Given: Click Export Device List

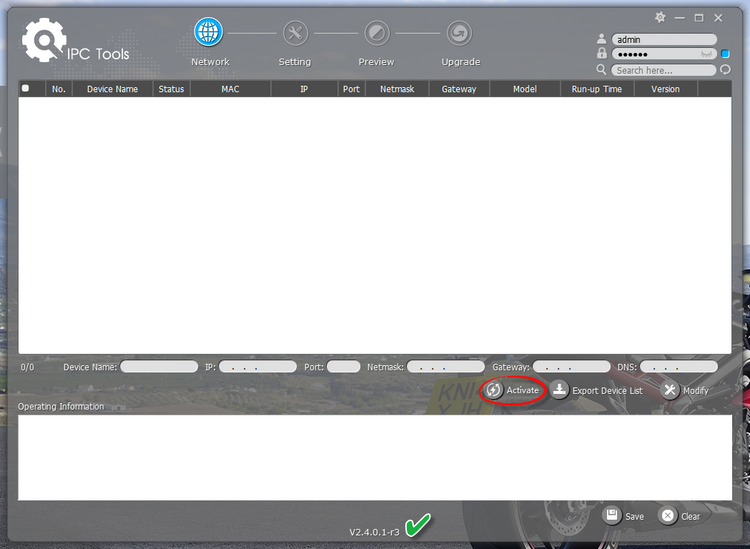Looking at the screenshot, I should (596, 391).
